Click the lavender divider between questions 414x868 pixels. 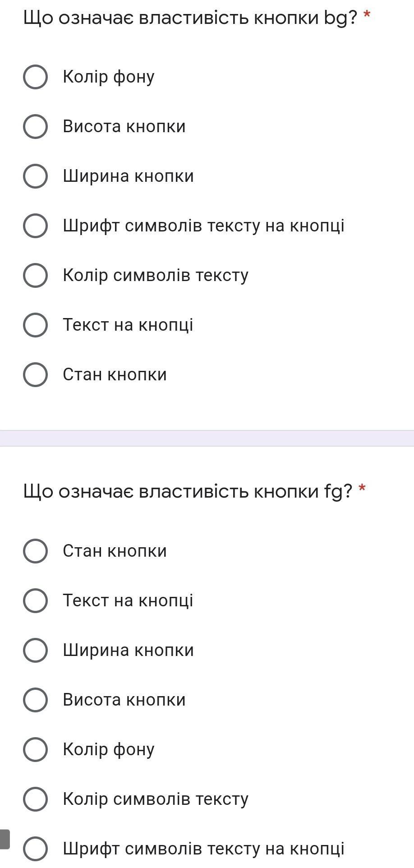(207, 438)
